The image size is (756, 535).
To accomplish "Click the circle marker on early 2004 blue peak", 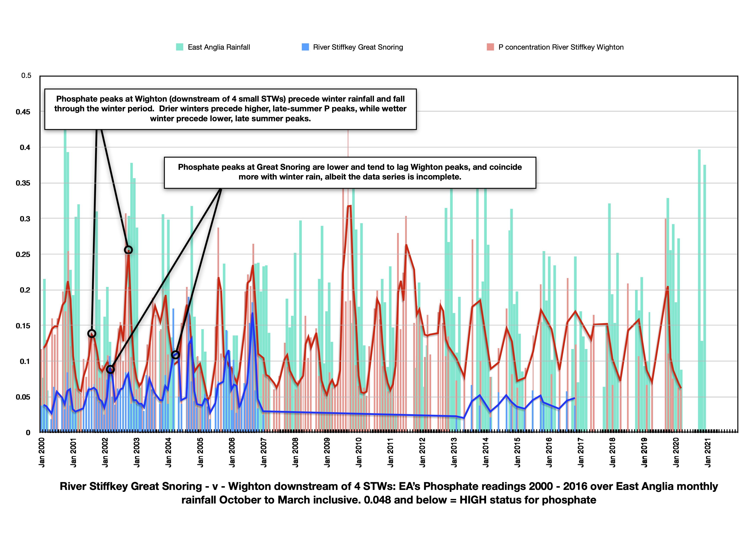I will point(175,355).
